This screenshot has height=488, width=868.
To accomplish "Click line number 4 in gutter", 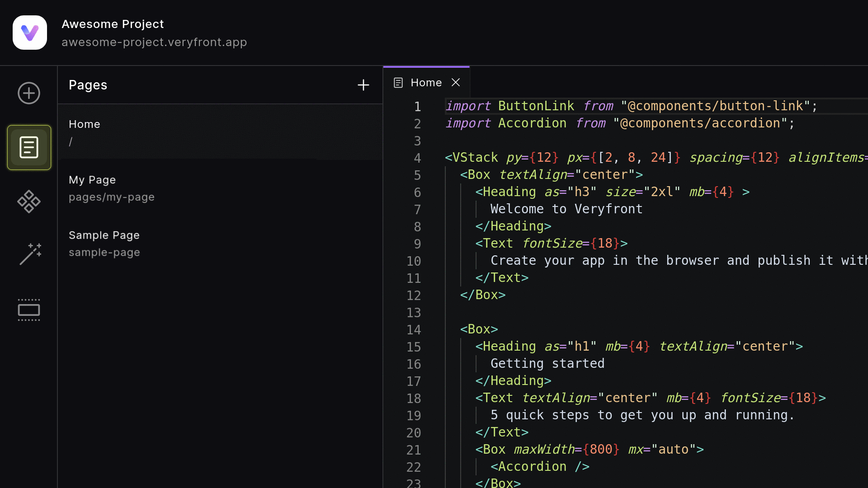I will 417,158.
